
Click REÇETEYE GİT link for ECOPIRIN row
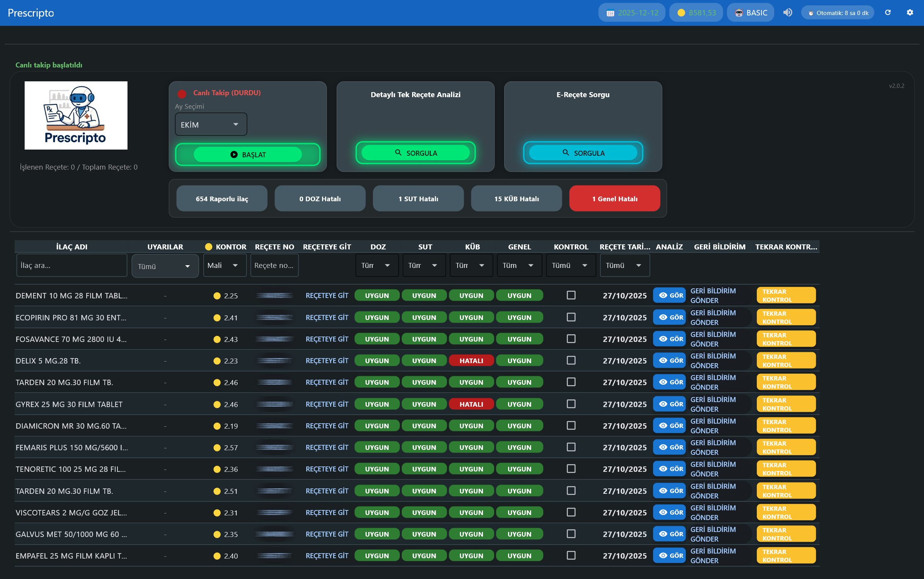point(327,317)
